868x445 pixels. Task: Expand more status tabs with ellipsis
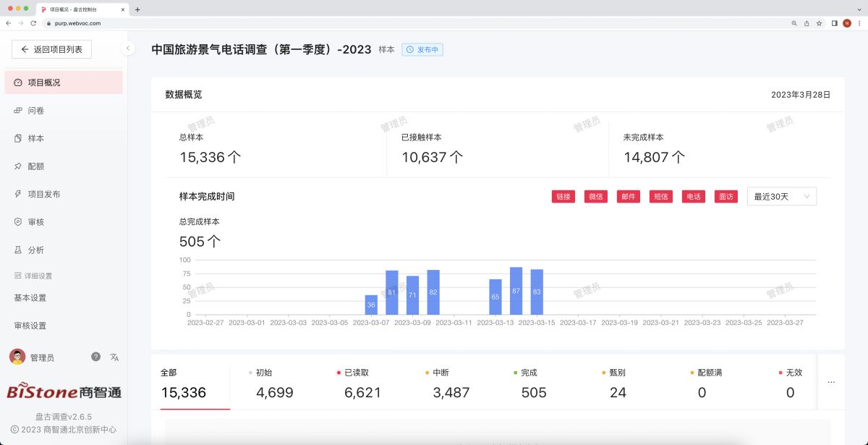pyautogui.click(x=830, y=382)
